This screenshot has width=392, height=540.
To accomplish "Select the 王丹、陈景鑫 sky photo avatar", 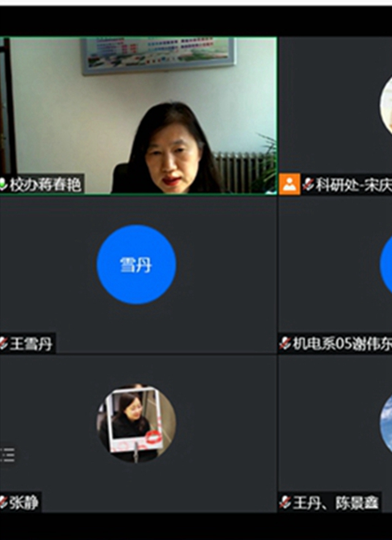I will (x=386, y=424).
